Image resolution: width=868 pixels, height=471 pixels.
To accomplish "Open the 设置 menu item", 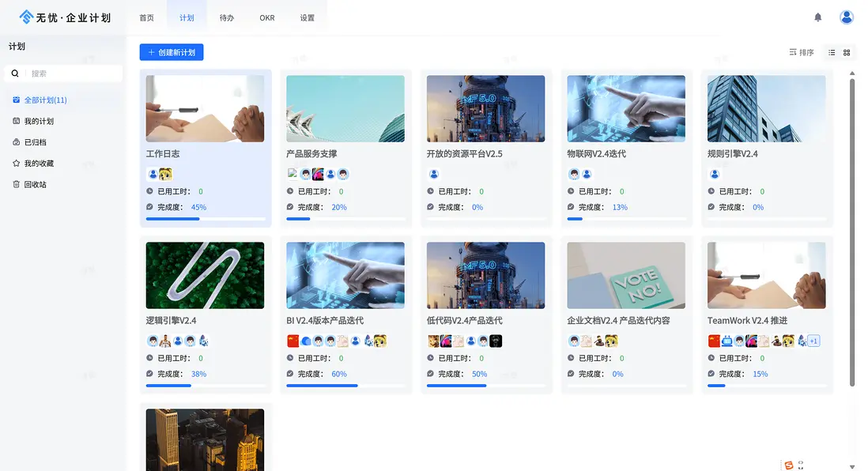I will pyautogui.click(x=307, y=17).
